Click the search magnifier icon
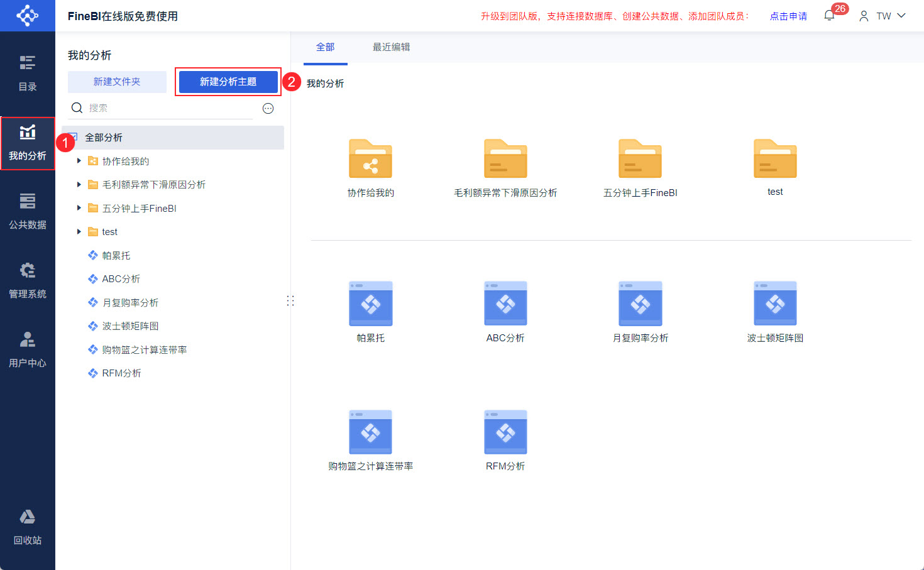The height and width of the screenshot is (570, 924). (77, 108)
